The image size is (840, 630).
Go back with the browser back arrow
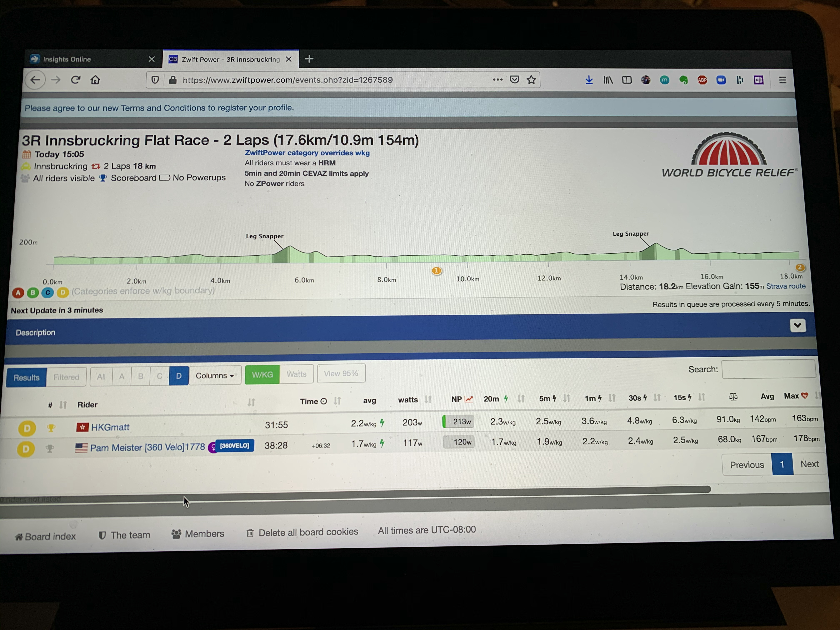click(35, 80)
